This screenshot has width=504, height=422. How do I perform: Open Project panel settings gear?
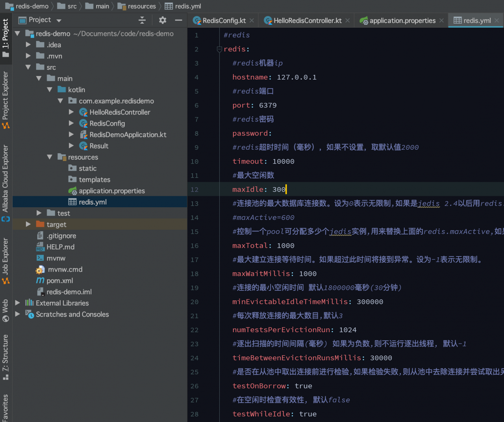pos(163,20)
